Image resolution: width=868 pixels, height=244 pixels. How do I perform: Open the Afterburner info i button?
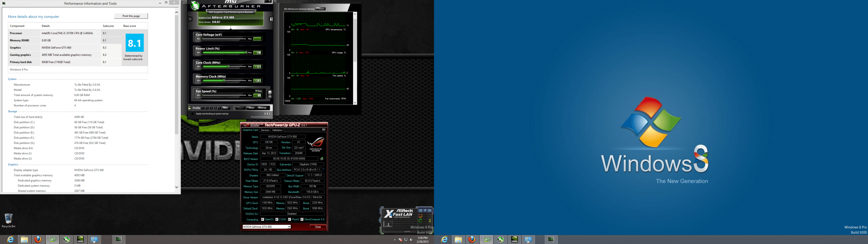coord(270,19)
